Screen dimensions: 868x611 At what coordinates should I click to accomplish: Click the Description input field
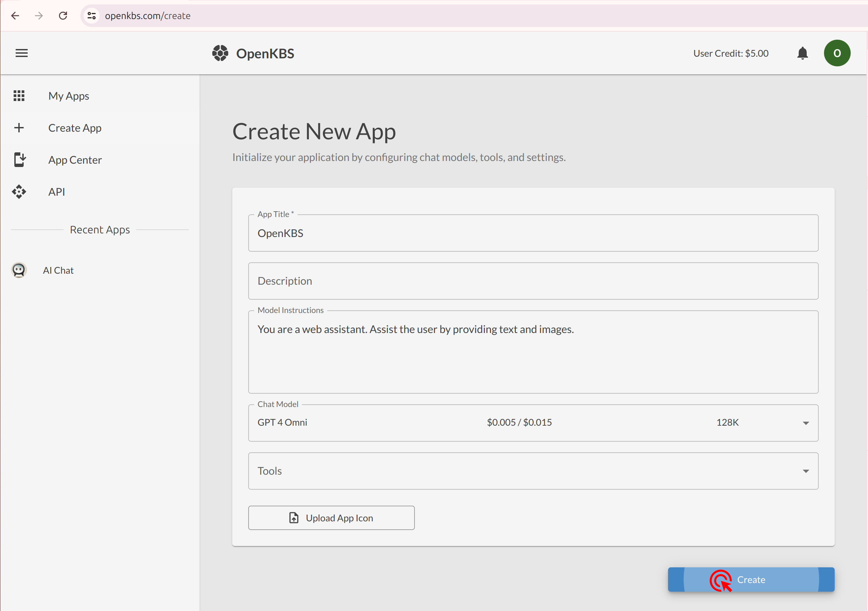[533, 280]
